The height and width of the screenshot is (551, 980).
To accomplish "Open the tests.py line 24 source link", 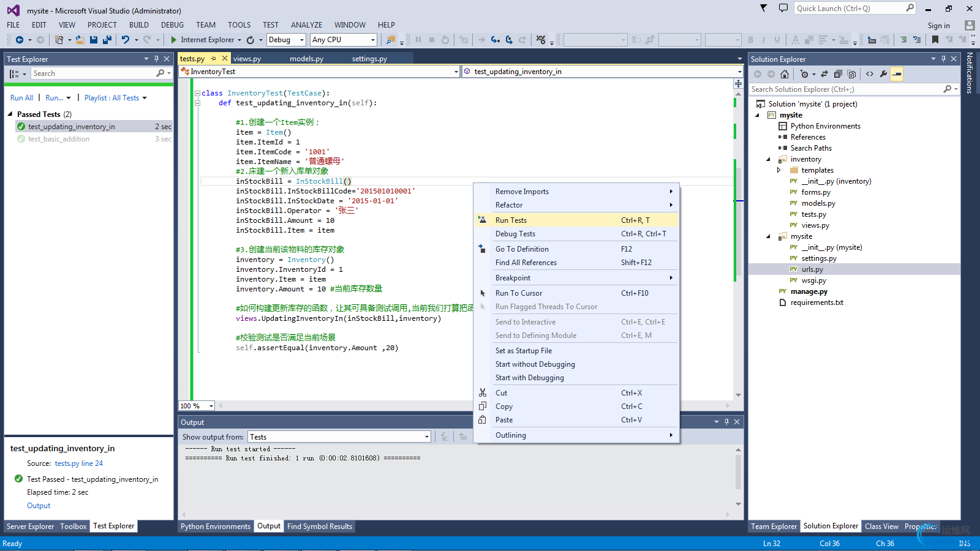I will pyautogui.click(x=78, y=463).
